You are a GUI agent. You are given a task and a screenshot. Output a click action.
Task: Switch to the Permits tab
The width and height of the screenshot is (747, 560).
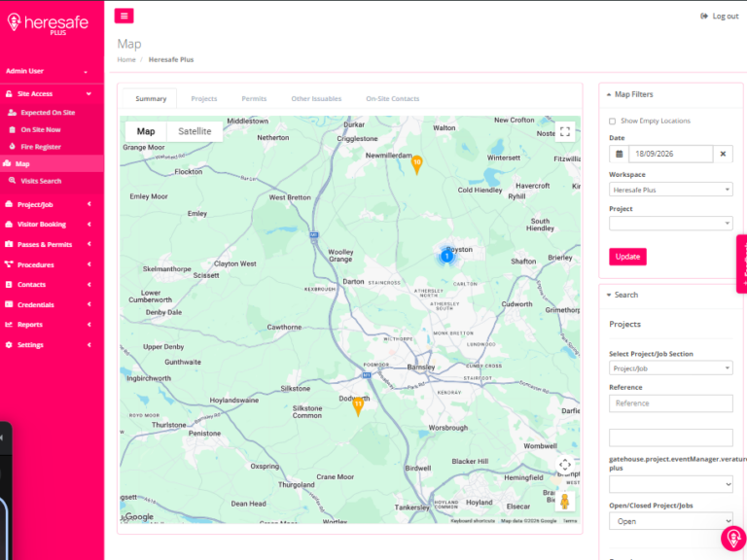[254, 98]
